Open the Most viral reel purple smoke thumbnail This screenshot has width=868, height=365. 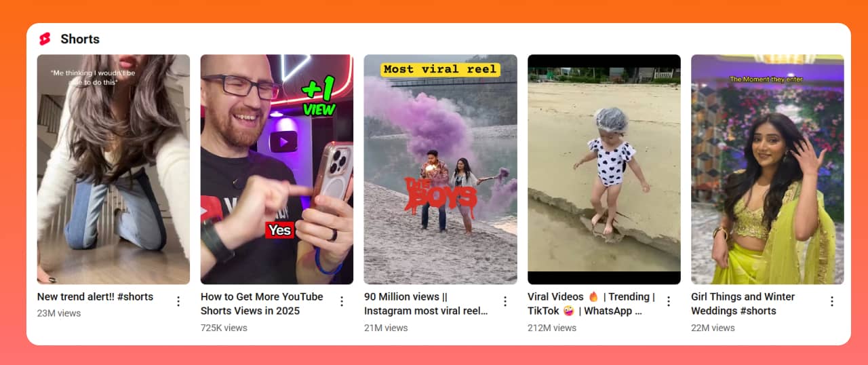click(440, 169)
